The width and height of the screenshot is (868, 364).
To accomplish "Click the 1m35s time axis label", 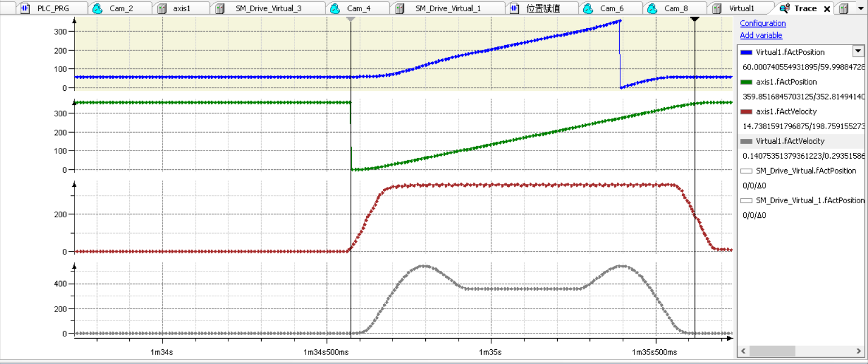I will pyautogui.click(x=491, y=352).
